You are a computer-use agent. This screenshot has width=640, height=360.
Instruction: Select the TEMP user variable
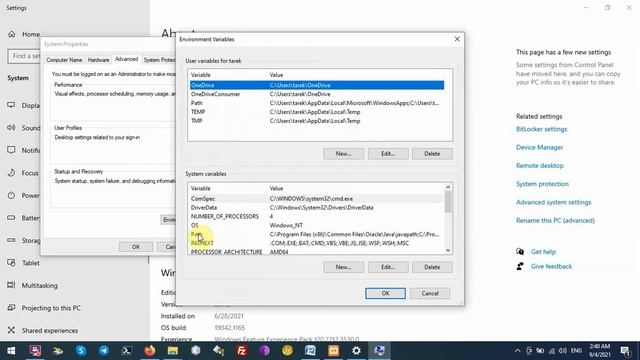point(317,112)
